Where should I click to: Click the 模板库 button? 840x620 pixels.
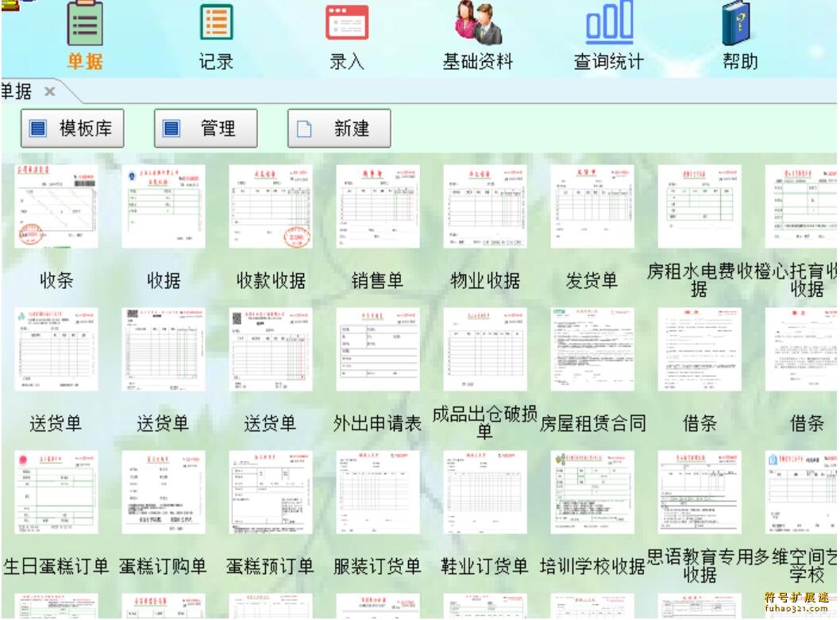tap(72, 129)
